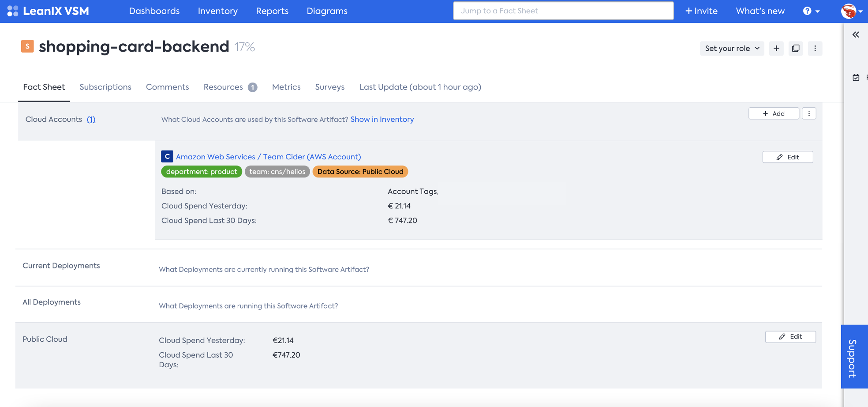868x407 pixels.
Task: Click the orange S fact sheet type icon
Action: tap(27, 46)
